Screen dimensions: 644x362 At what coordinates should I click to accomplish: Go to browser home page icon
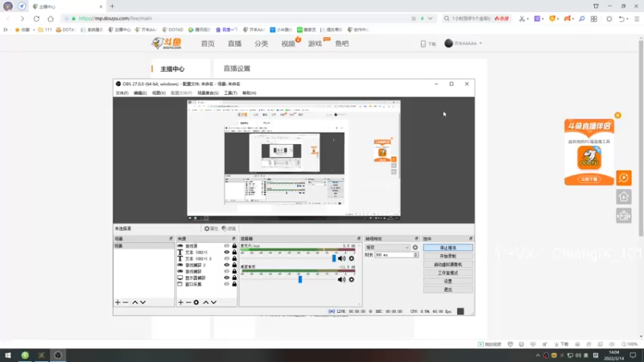coord(51,19)
